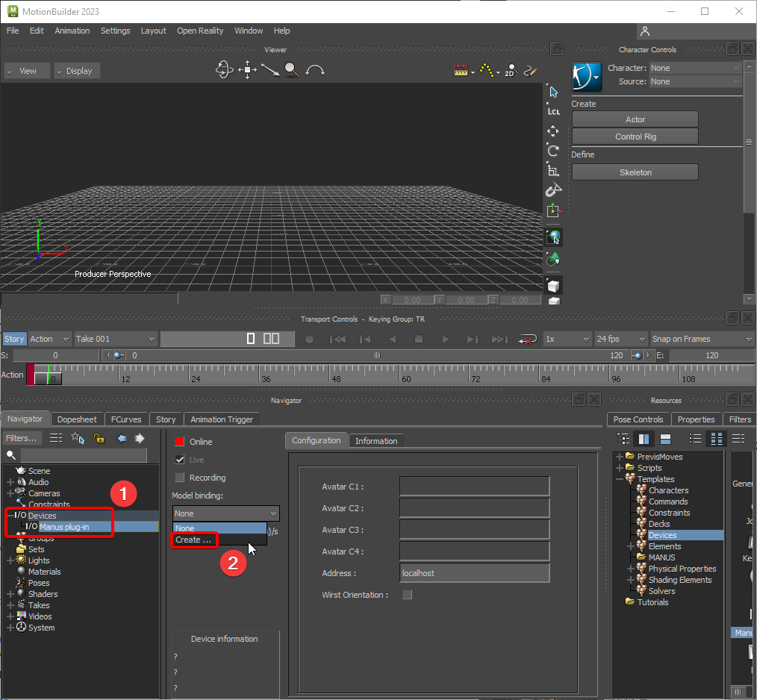Select the rotate tool in viewer toolbar
The image size is (757, 700).
(x=553, y=151)
